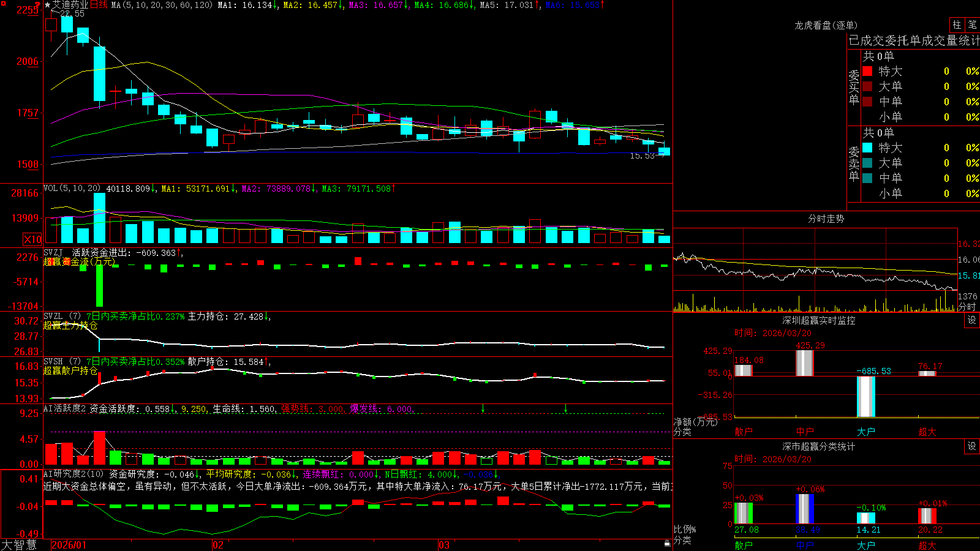Image resolution: width=980 pixels, height=551 pixels.
Task: Click the X10 volume multiplier box
Action: point(32,239)
